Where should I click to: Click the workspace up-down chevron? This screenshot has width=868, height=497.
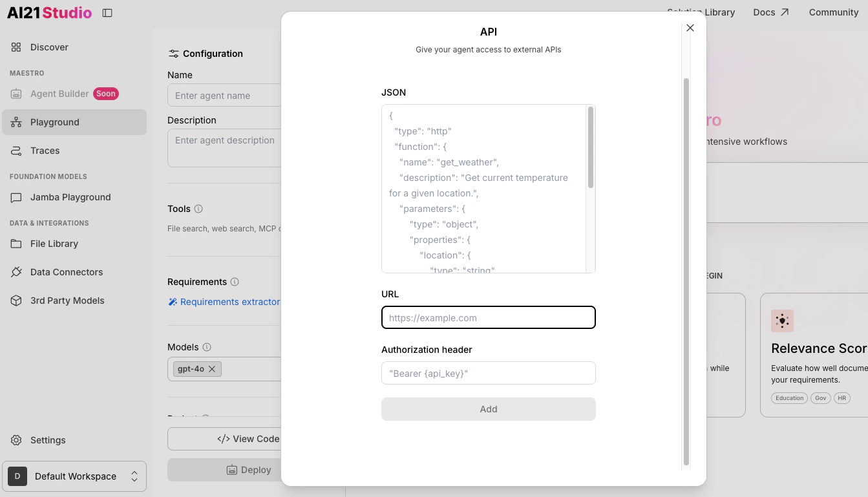(x=134, y=476)
